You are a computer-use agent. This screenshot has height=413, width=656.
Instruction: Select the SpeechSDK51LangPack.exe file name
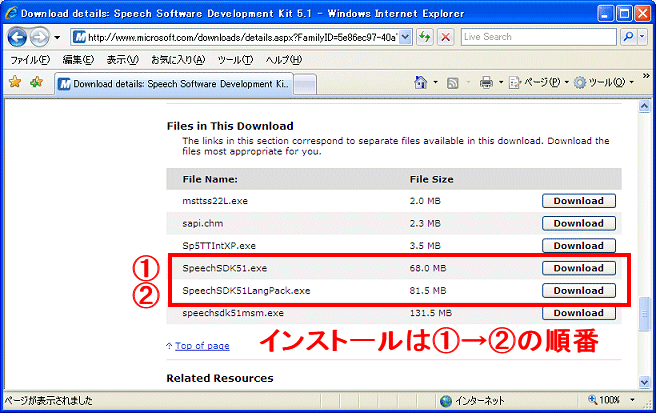[246, 291]
